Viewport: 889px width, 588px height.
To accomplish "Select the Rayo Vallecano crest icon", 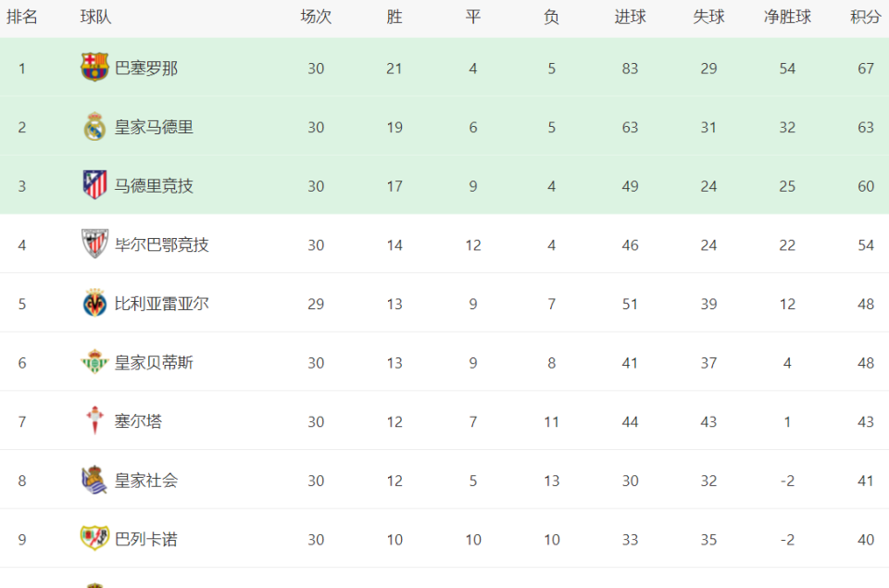I will point(94,538).
